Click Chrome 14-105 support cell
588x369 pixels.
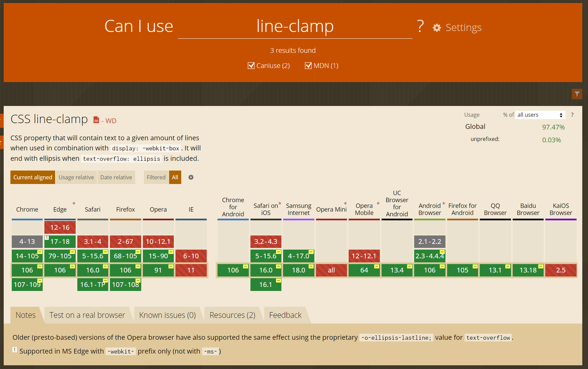coord(27,256)
